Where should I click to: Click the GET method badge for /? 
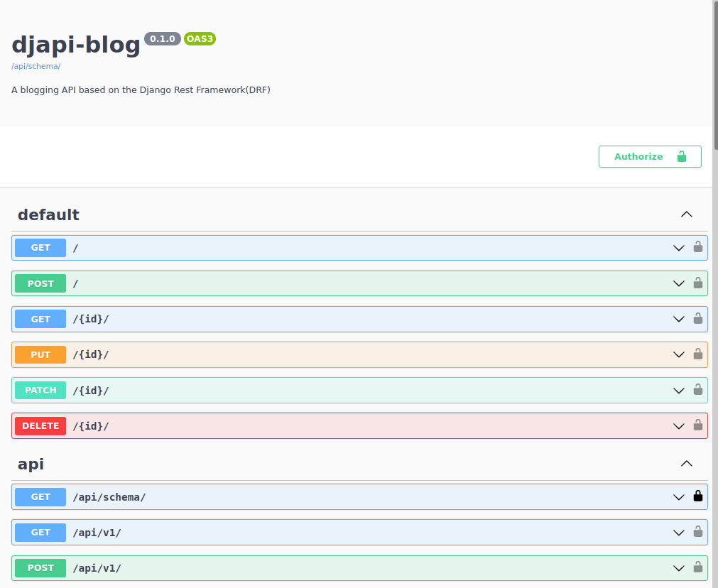tap(40, 248)
